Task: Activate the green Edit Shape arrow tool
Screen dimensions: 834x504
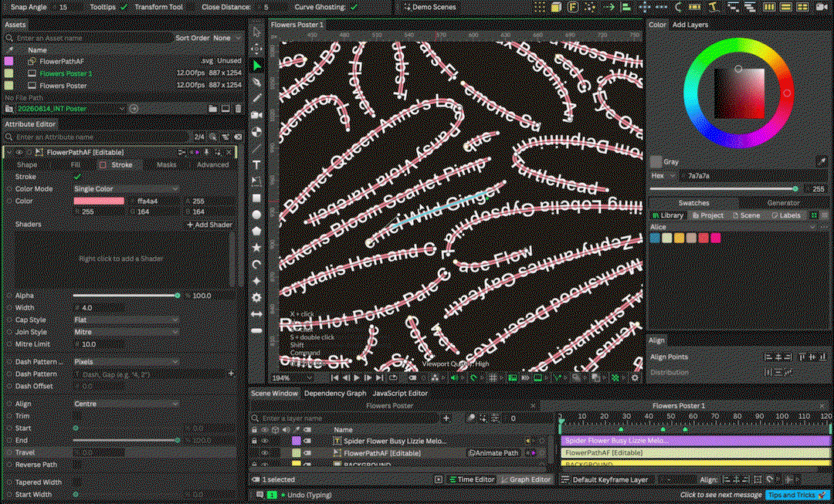Action: (x=257, y=66)
